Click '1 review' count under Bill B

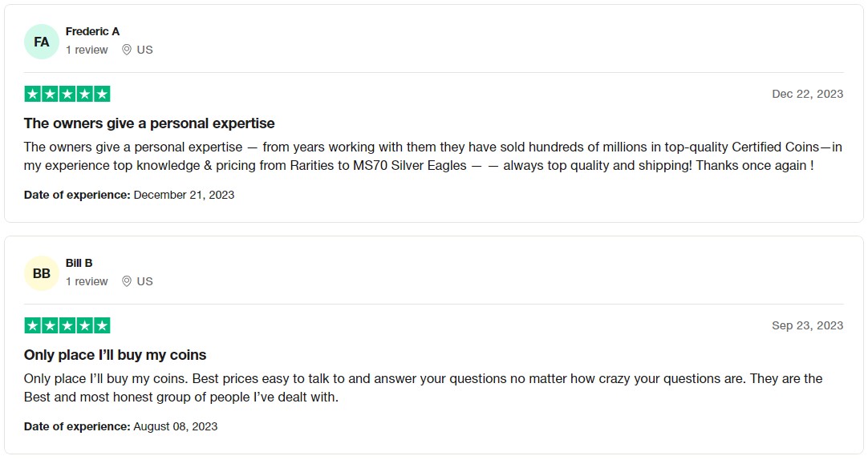(87, 281)
